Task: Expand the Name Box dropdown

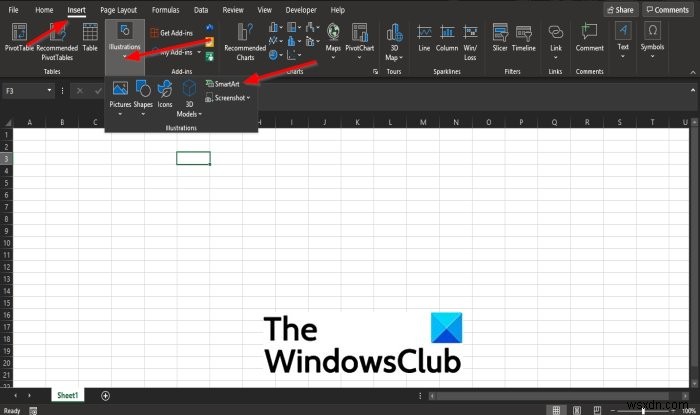Action: pyautogui.click(x=49, y=91)
